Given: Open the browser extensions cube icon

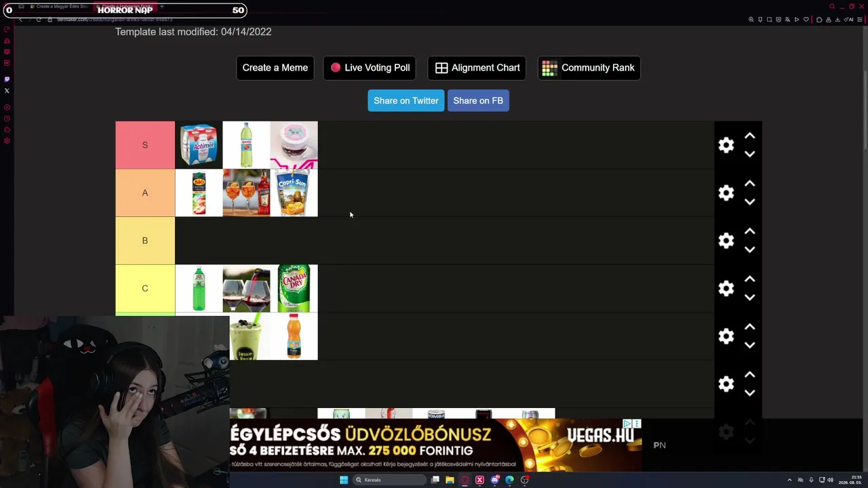Looking at the screenshot, I should tap(819, 20).
